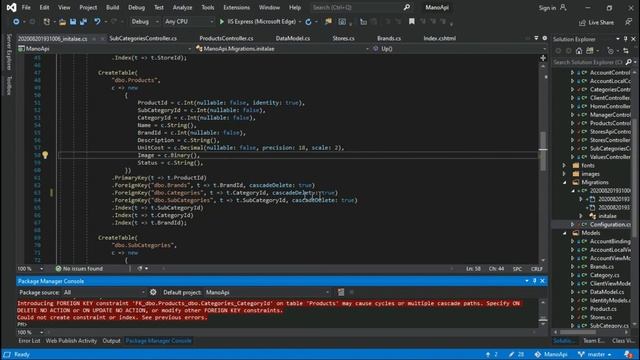Pin the Package Manager Console panel
This screenshot has width=640, height=360.
[x=534, y=281]
